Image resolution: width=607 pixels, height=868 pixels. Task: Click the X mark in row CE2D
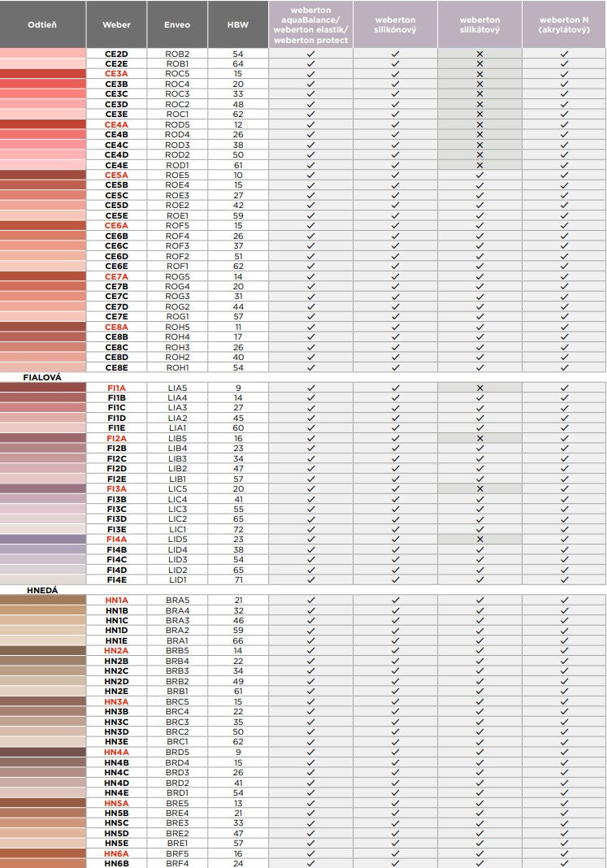479,54
